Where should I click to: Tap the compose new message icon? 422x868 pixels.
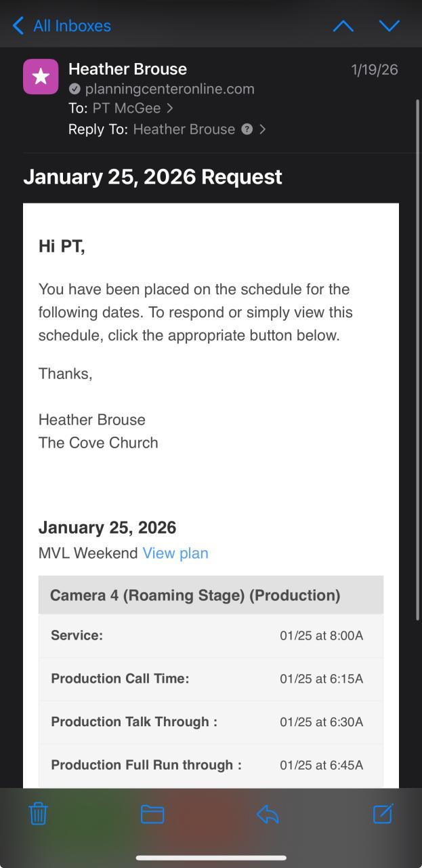point(383,813)
